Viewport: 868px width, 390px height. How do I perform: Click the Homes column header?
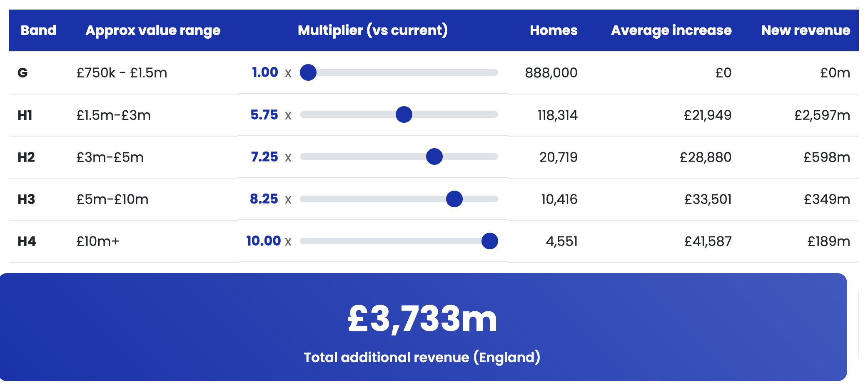tap(553, 30)
